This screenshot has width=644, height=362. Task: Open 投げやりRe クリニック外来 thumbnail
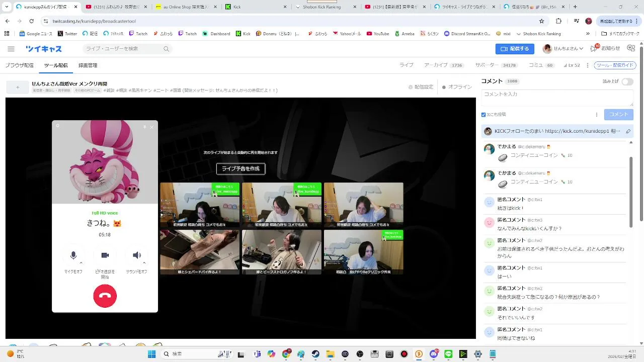(x=363, y=252)
